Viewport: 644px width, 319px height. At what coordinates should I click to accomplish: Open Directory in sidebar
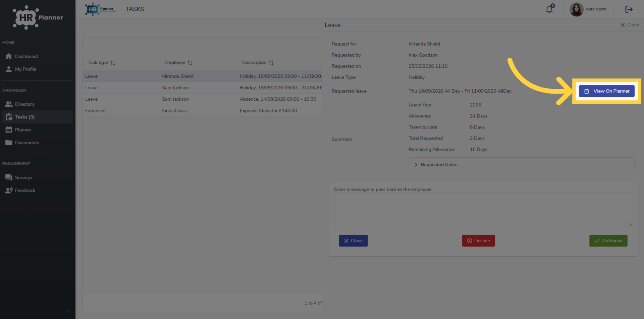[38, 104]
